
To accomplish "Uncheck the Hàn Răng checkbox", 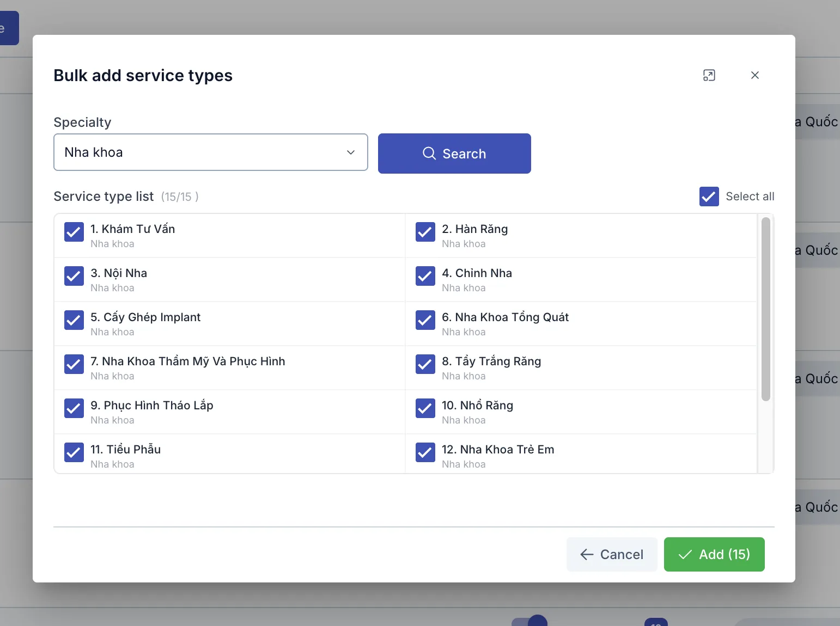I will point(425,232).
